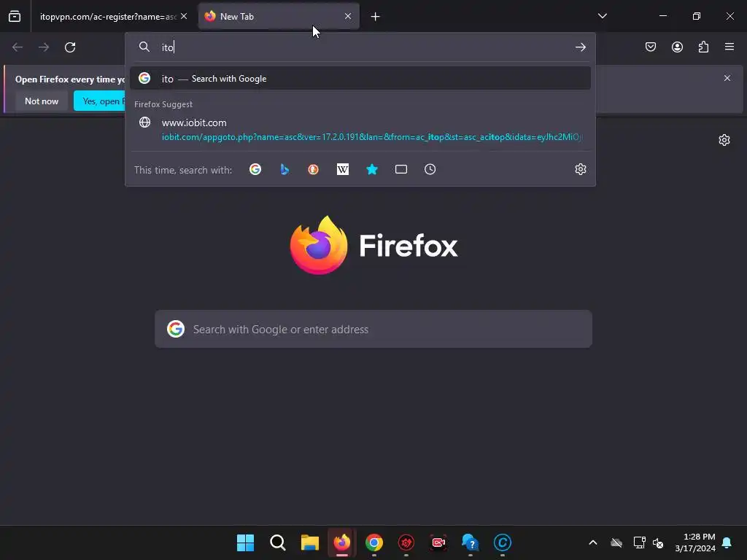
Task: Reload the current page
Action: (70, 47)
